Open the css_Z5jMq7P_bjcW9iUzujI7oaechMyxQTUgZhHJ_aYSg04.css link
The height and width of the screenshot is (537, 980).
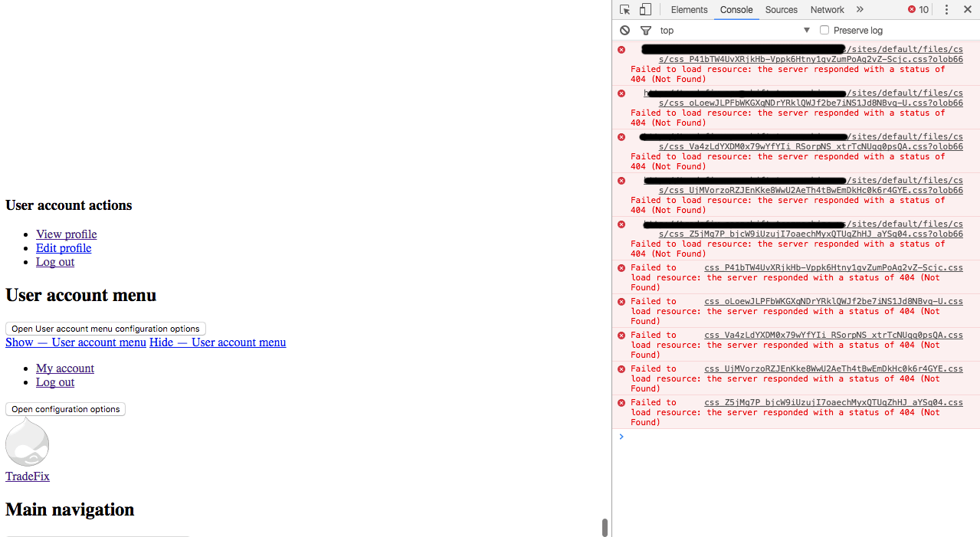click(834, 403)
